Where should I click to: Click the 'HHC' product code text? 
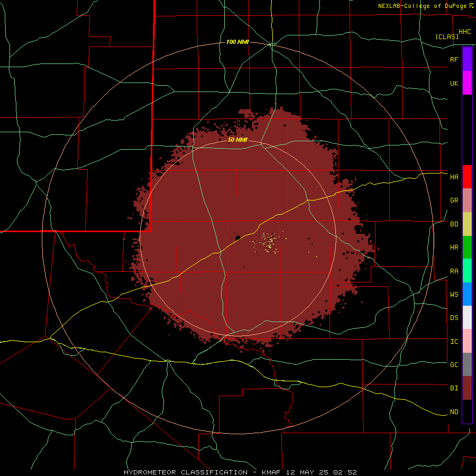point(464,32)
